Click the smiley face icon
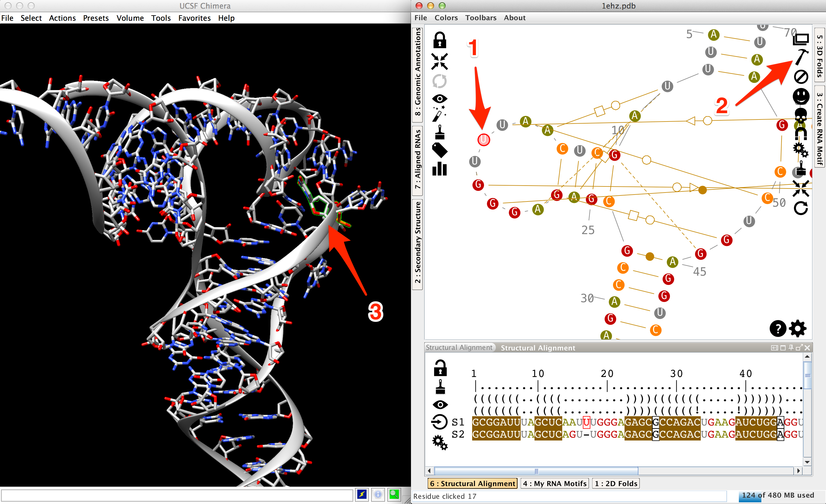This screenshot has height=504, width=826. coord(801,97)
